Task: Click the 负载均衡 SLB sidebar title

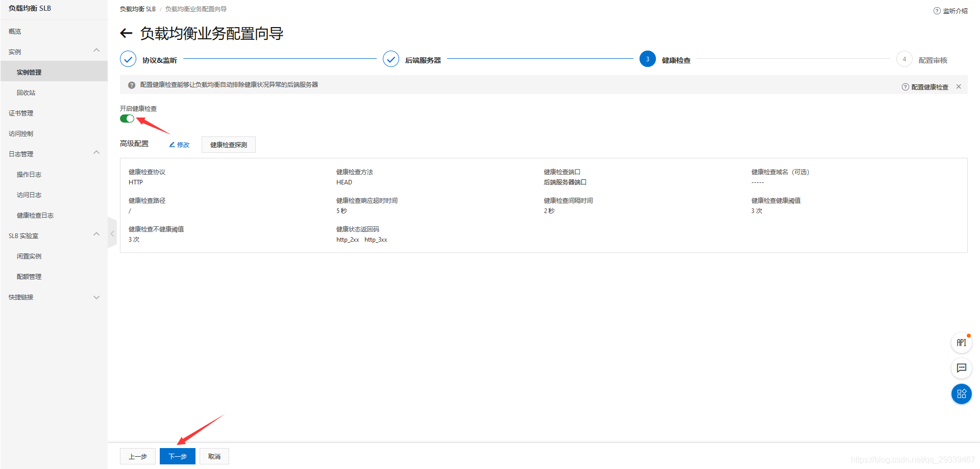Action: [x=30, y=8]
